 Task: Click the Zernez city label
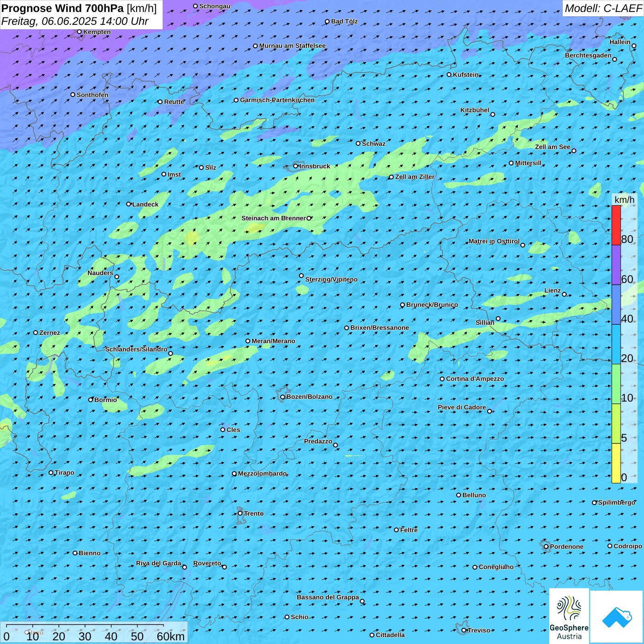(50, 333)
